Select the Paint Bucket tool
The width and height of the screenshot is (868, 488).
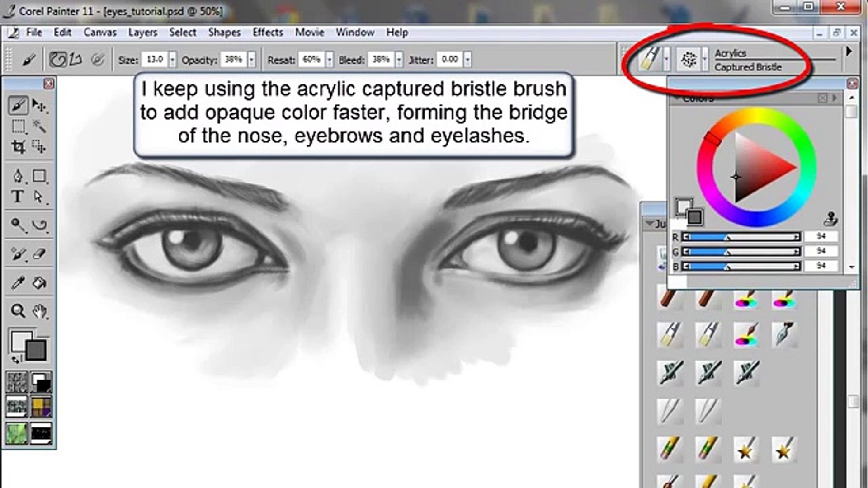(x=39, y=283)
